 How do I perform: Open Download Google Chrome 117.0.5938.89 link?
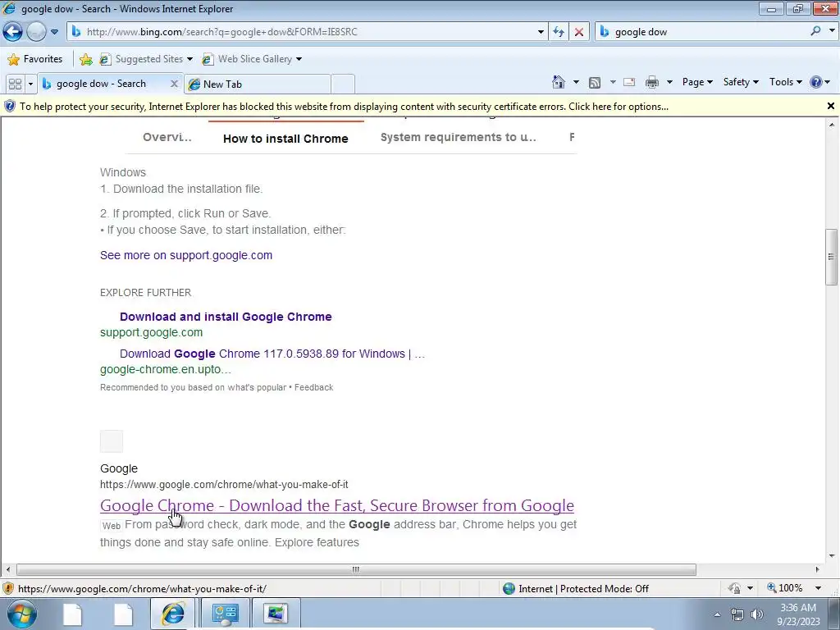click(272, 354)
